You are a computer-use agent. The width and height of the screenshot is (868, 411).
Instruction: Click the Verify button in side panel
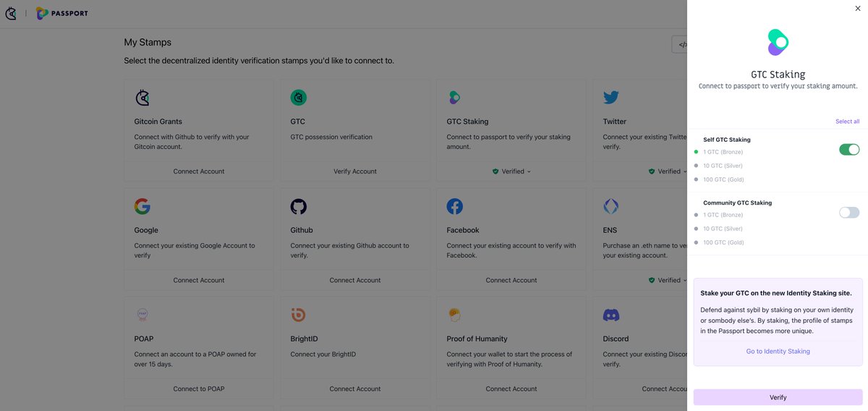tap(778, 397)
